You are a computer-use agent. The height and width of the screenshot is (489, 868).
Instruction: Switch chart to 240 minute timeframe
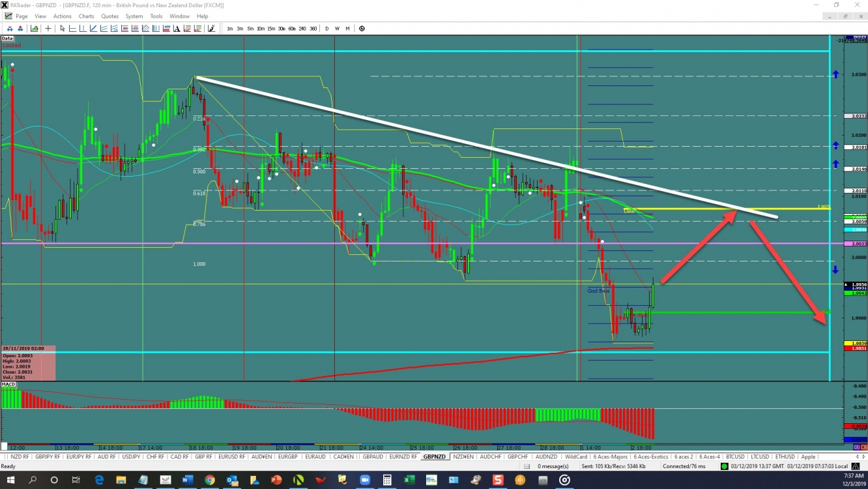coord(302,29)
